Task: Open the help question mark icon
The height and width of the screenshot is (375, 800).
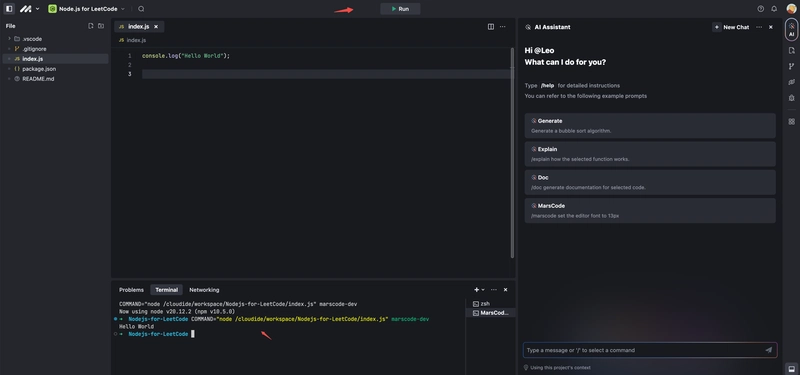Action: click(x=761, y=9)
